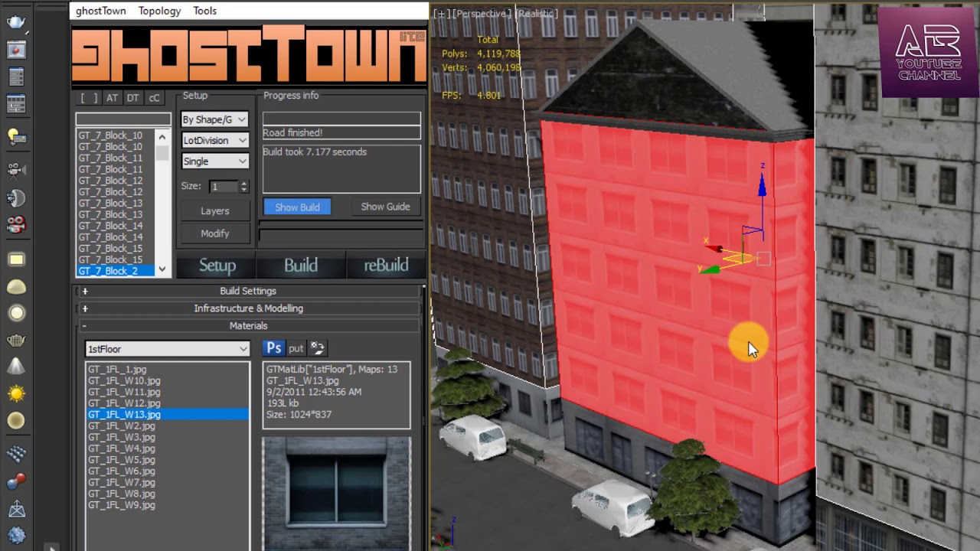Open the 1stFloor material category dropdown
The height and width of the screenshot is (551, 980).
pos(167,349)
